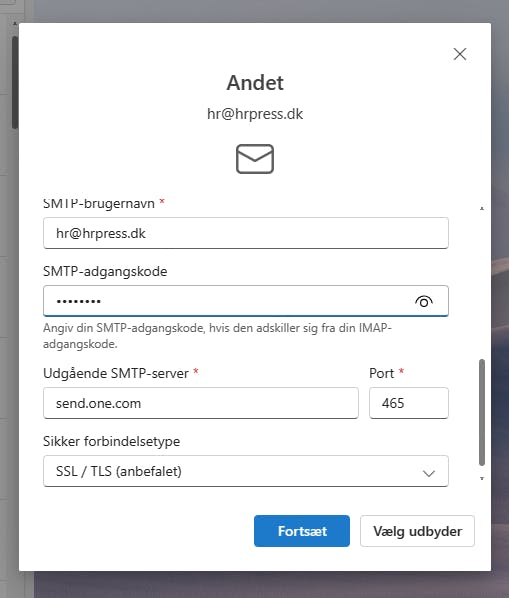Select the Port field showing 465
This screenshot has width=509, height=598.
tap(409, 403)
